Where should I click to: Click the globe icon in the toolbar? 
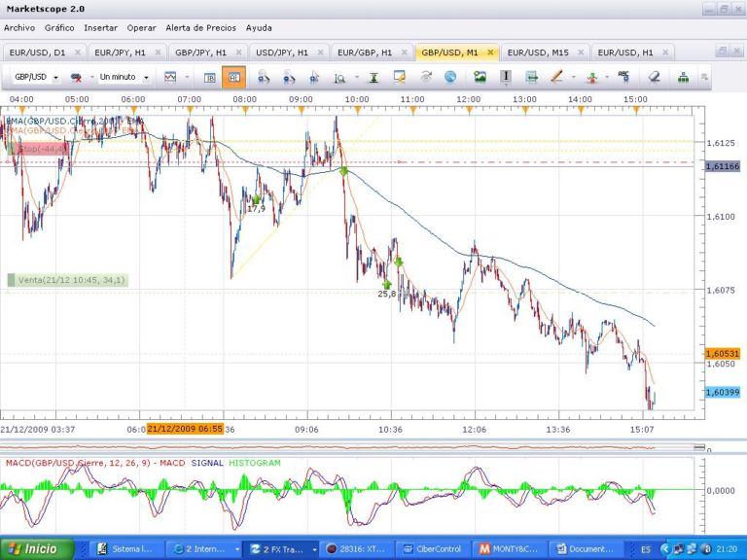click(x=451, y=77)
